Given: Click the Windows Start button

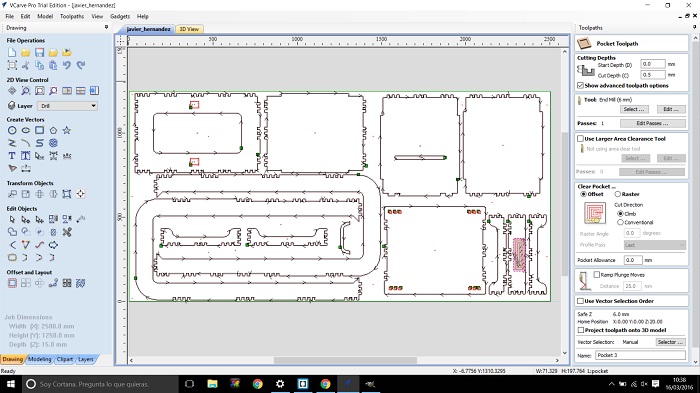Looking at the screenshot, I should click(x=10, y=384).
